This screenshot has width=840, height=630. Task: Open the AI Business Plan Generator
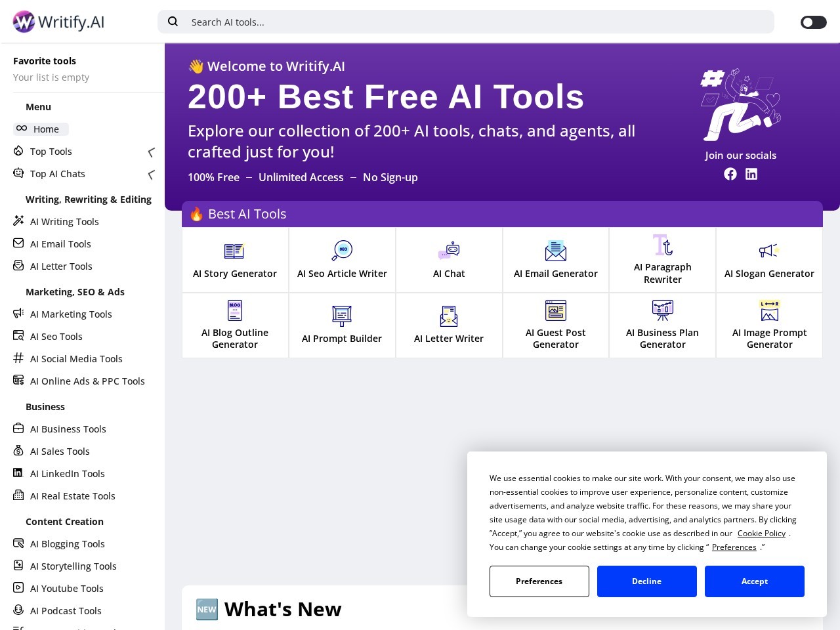662,325
